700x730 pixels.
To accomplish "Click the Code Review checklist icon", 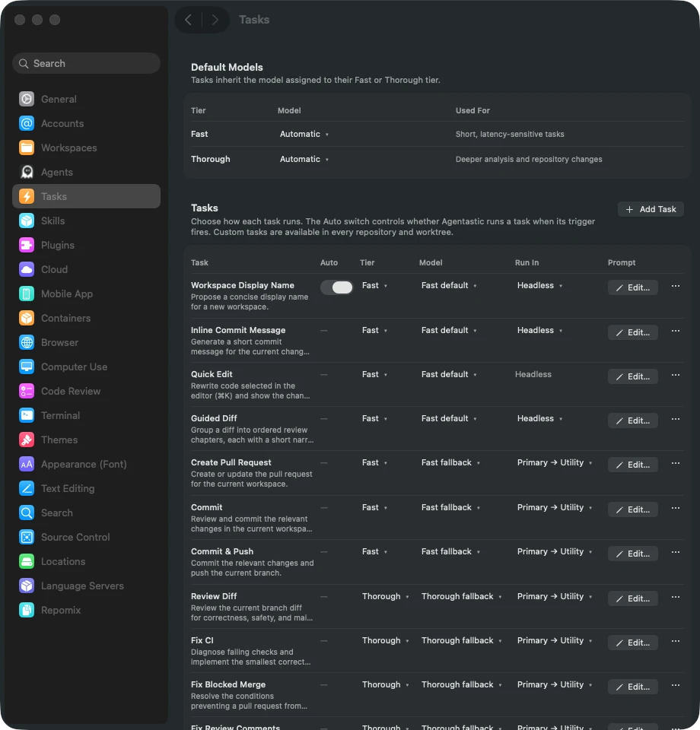I will [27, 391].
